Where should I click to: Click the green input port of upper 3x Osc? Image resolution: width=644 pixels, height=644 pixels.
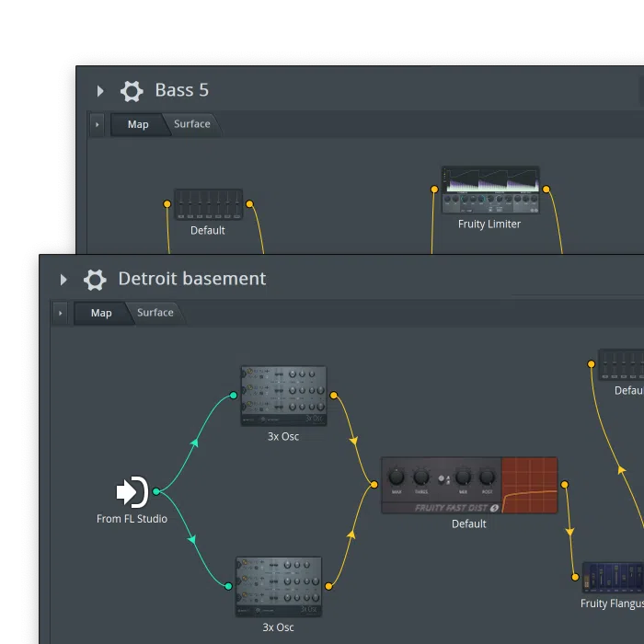tap(234, 395)
